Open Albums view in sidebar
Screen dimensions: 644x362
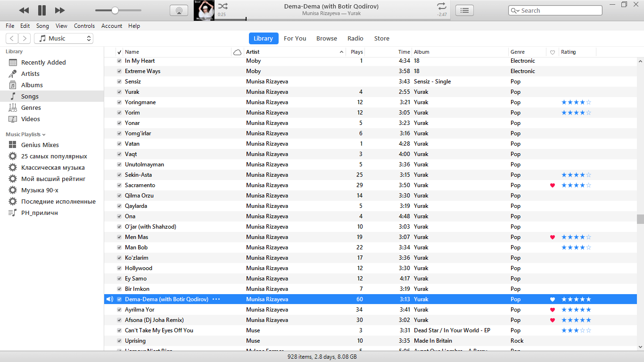point(32,85)
